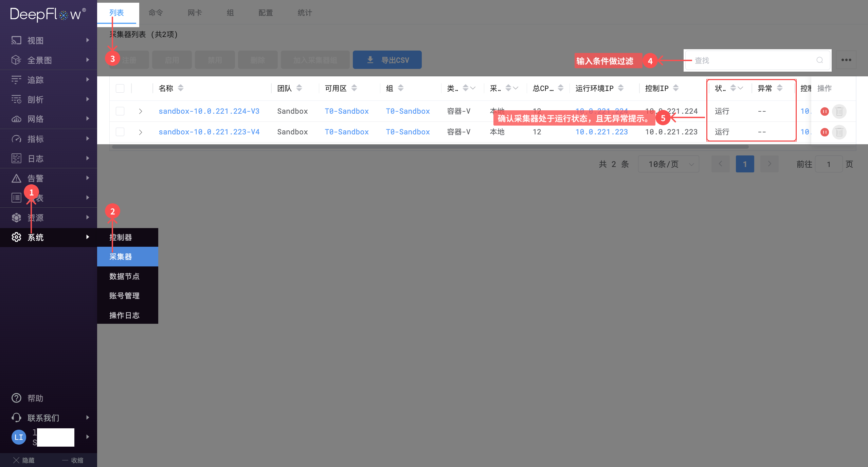Image resolution: width=868 pixels, height=467 pixels.
Task: Toggle the select-all checkbox in the table header
Action: click(120, 88)
